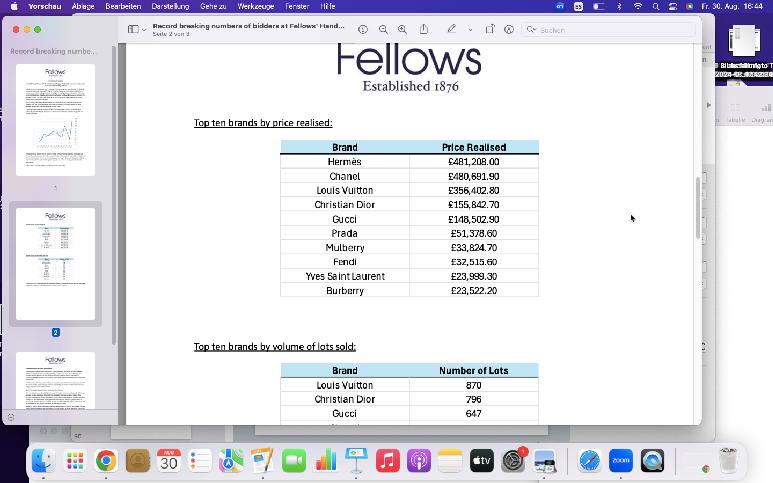The image size is (773, 483).
Task: Open the Vorschau menu
Action: pos(44,6)
